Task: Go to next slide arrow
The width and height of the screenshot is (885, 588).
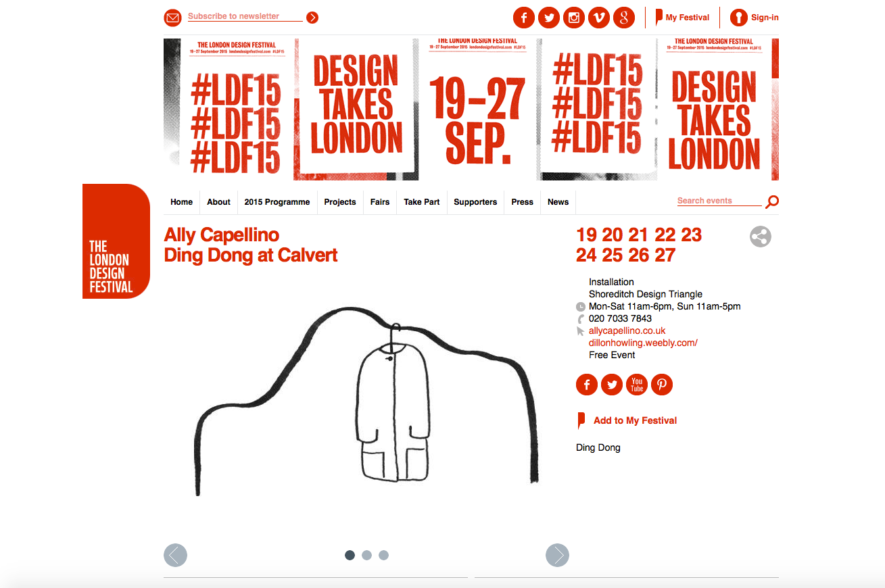Action: coord(557,555)
